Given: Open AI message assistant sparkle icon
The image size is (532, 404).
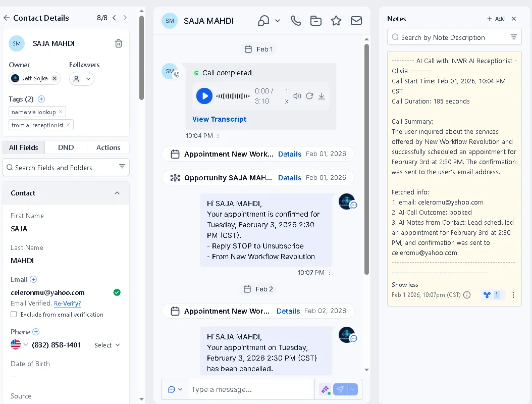Looking at the screenshot, I should tap(326, 389).
